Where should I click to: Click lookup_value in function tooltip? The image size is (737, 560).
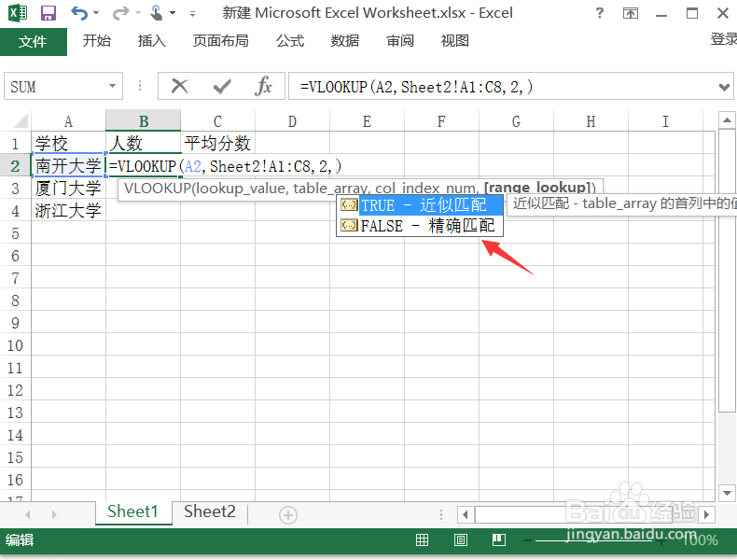pyautogui.click(x=241, y=189)
